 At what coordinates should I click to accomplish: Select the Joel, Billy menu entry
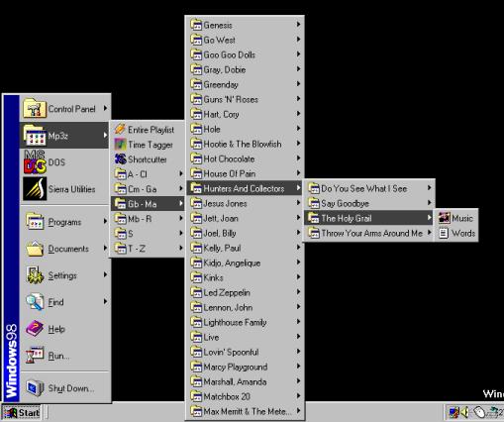point(245,233)
